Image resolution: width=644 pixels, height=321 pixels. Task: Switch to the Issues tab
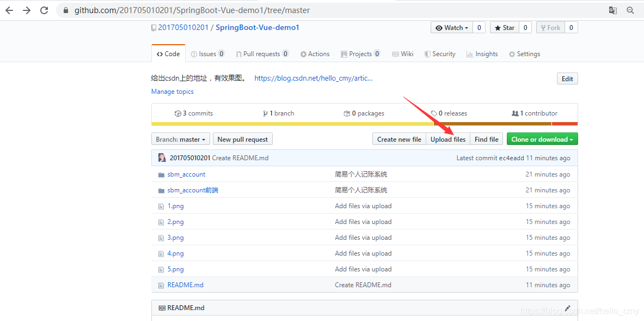point(208,54)
